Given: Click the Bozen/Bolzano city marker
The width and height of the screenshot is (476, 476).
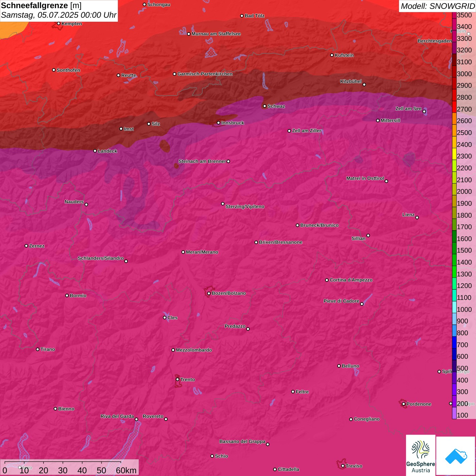Looking at the screenshot, I should click(209, 293).
